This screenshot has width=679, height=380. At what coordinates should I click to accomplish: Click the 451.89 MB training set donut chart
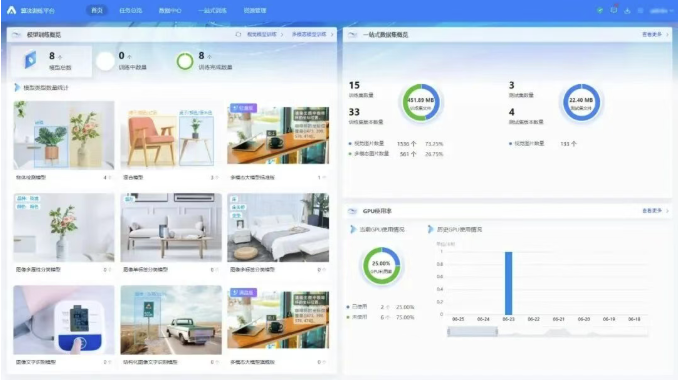pyautogui.click(x=421, y=103)
